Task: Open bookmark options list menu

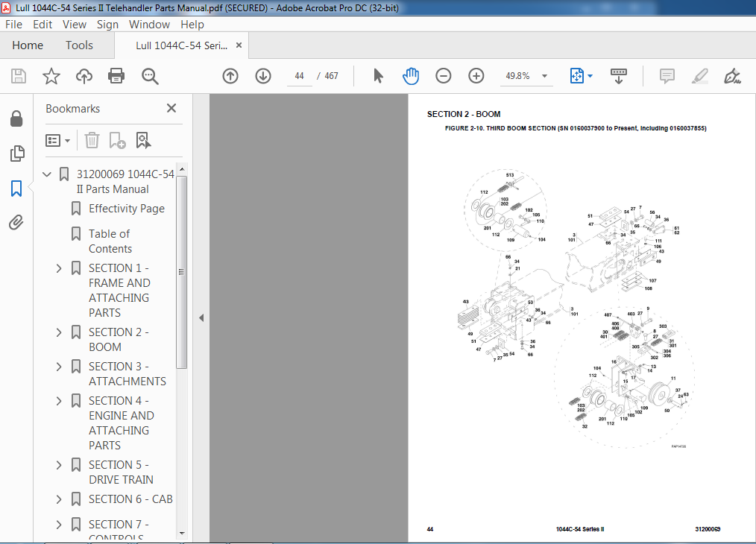Action: click(57, 141)
